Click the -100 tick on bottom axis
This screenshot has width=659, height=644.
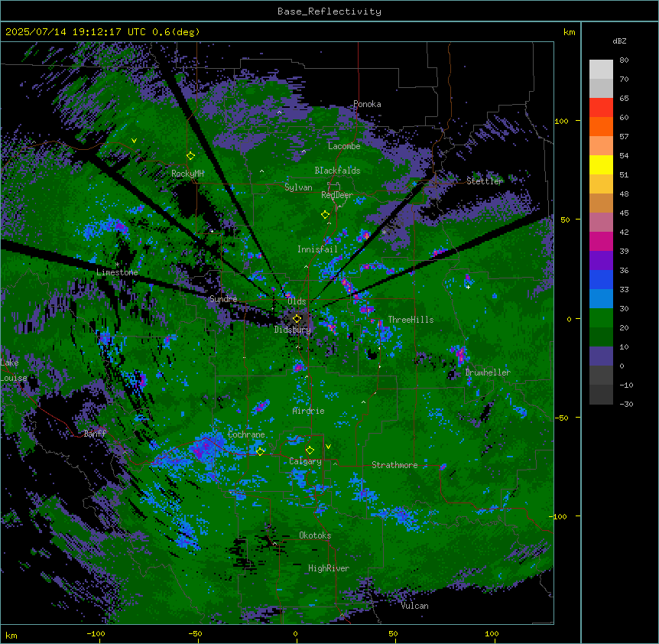96,633
